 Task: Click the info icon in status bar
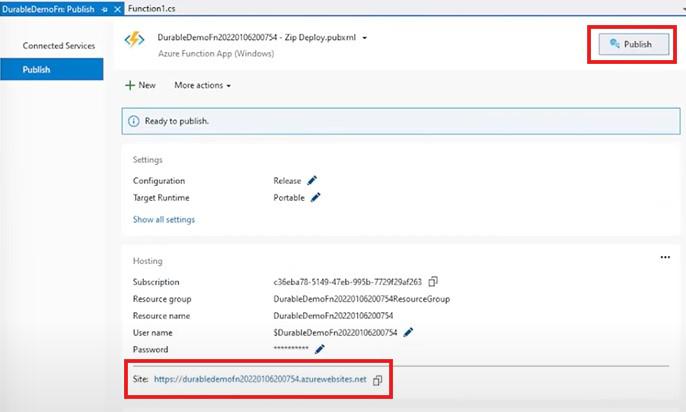133,121
